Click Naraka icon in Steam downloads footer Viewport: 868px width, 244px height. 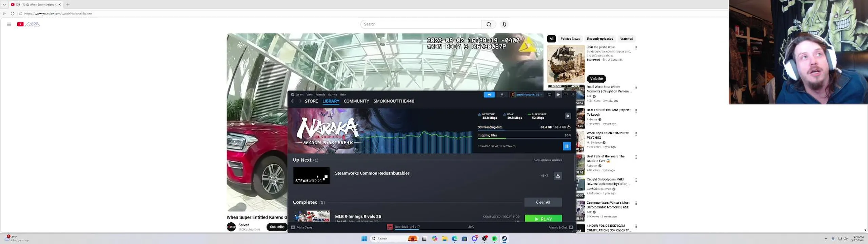coord(390,227)
